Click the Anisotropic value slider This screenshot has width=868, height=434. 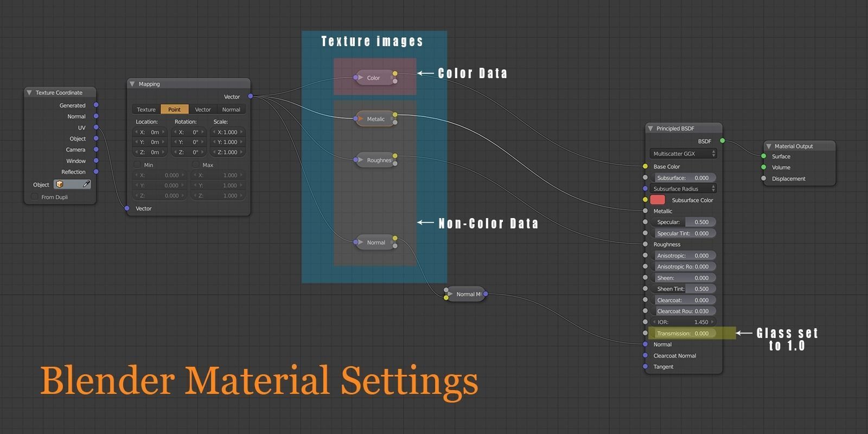pos(683,256)
